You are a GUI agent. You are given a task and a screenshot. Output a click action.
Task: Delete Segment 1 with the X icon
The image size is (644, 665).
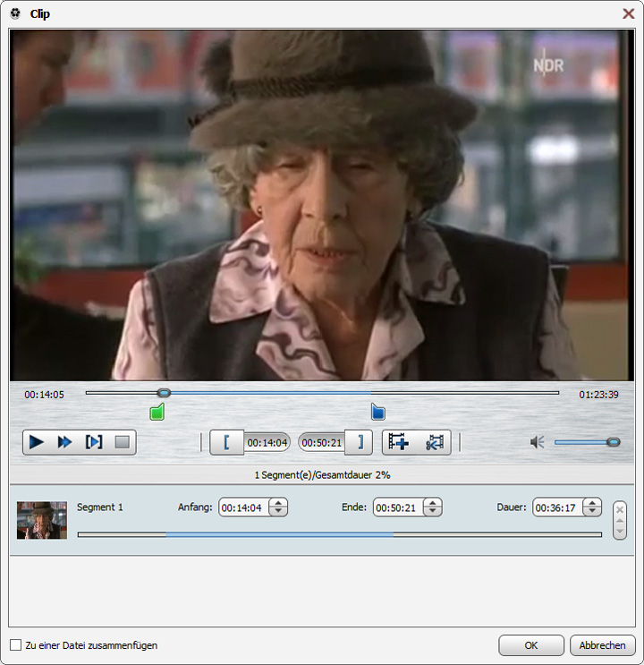coord(620,510)
